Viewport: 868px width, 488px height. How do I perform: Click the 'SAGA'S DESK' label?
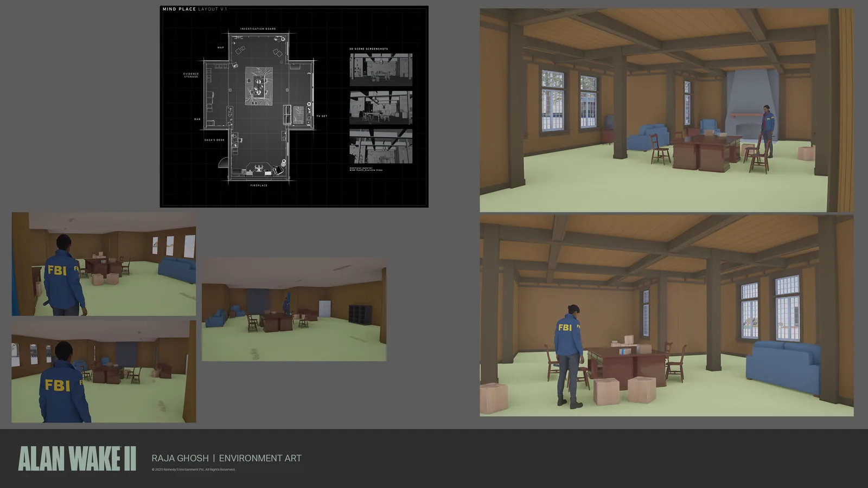click(x=214, y=140)
